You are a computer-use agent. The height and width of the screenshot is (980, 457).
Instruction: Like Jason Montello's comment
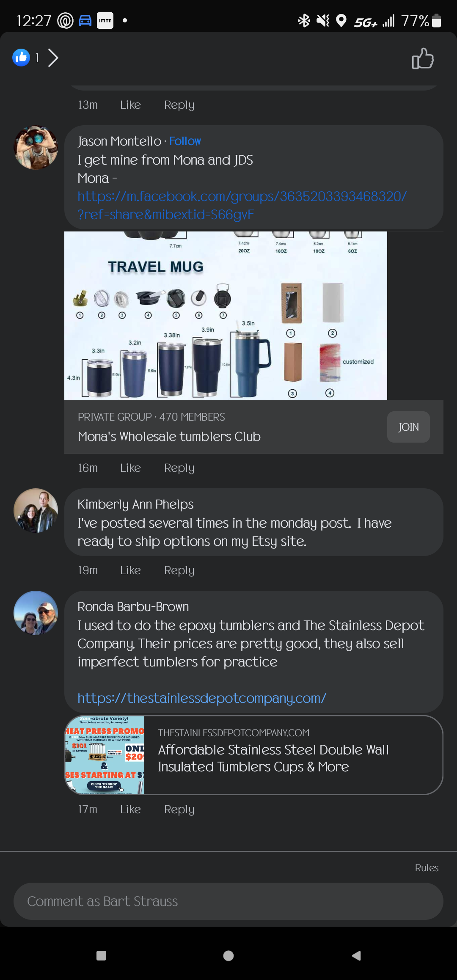(130, 468)
